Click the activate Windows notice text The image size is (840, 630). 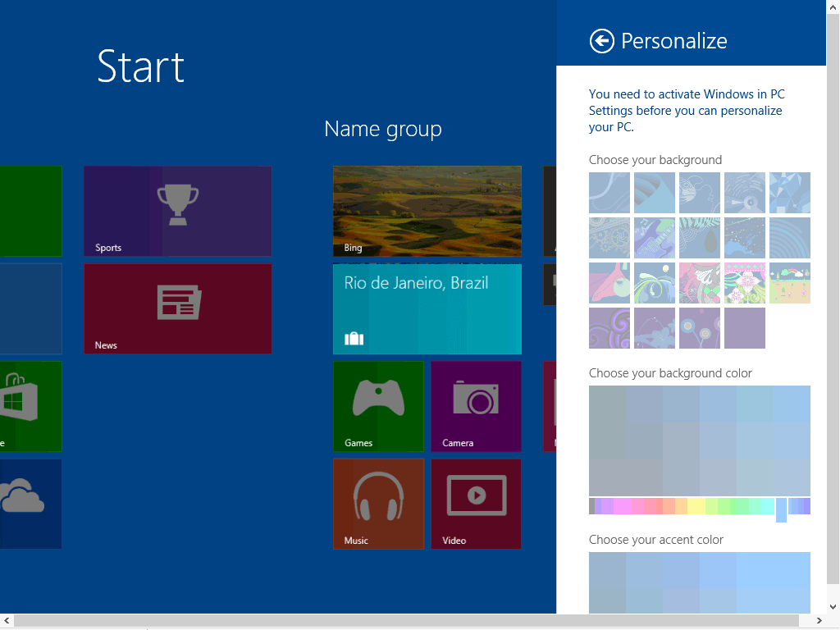click(687, 111)
